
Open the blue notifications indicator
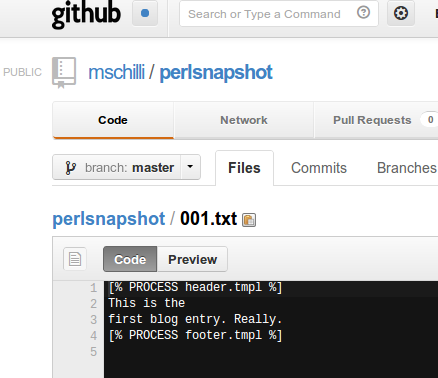145,13
